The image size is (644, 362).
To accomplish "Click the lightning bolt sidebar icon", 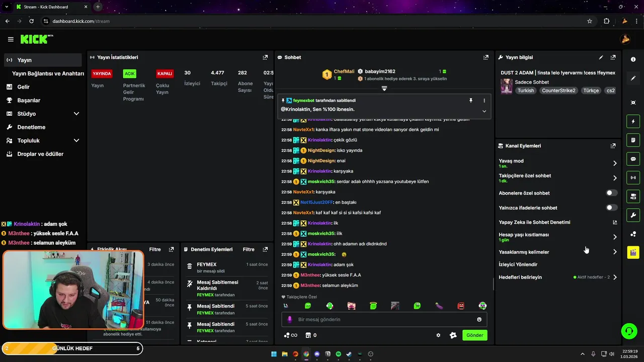I will point(633,121).
